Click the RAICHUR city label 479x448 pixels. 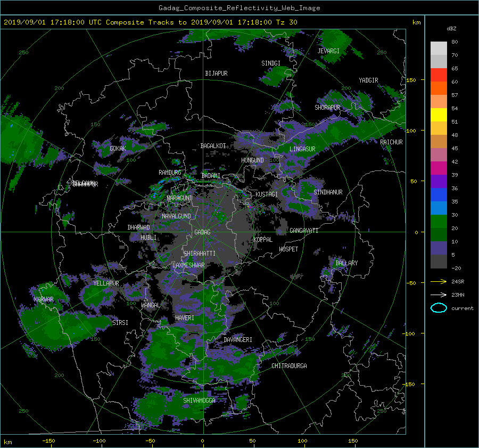pyautogui.click(x=391, y=142)
